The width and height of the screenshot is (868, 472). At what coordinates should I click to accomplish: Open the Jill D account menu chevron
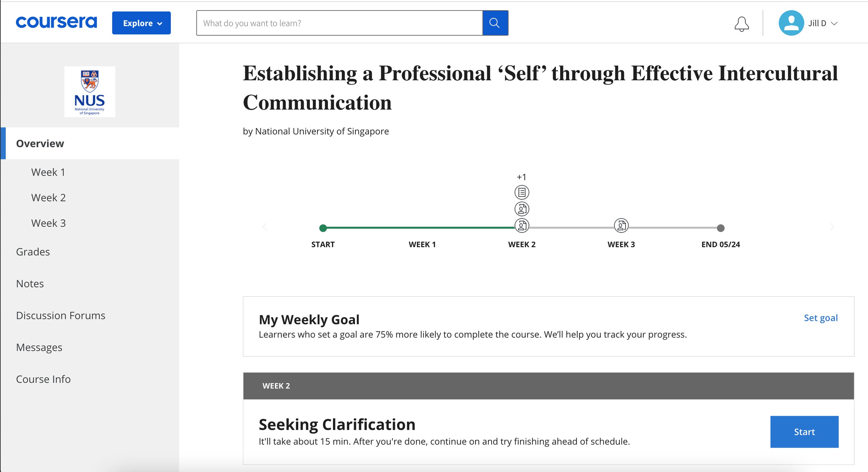(834, 23)
